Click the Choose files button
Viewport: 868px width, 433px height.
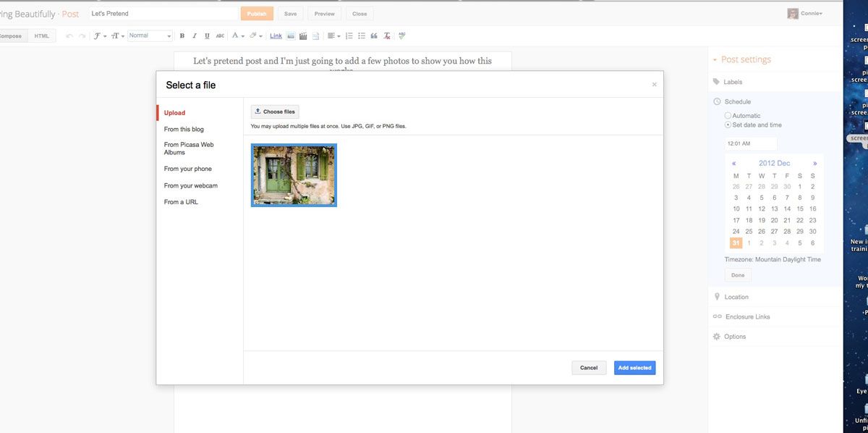275,112
